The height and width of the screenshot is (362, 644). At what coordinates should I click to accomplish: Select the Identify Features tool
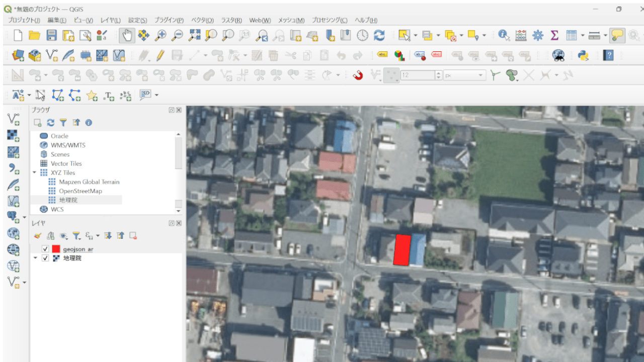pyautogui.click(x=503, y=35)
